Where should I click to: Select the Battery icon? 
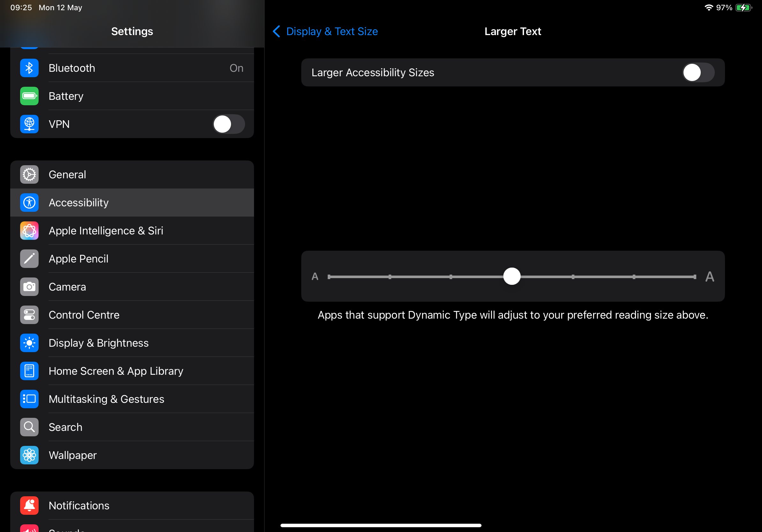click(x=29, y=96)
